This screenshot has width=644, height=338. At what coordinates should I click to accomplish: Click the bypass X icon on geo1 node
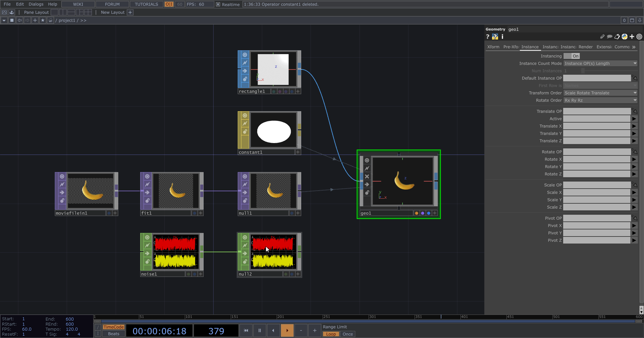[367, 177]
